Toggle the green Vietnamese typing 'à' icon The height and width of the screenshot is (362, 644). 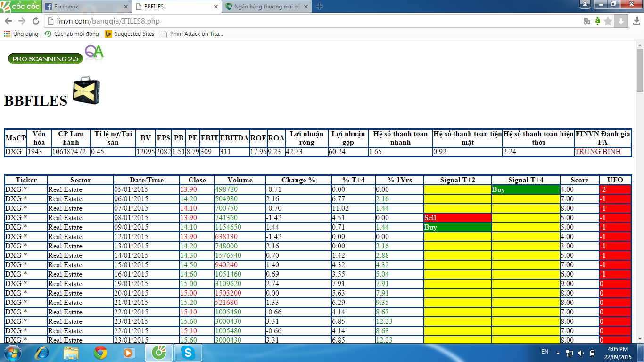(x=597, y=21)
